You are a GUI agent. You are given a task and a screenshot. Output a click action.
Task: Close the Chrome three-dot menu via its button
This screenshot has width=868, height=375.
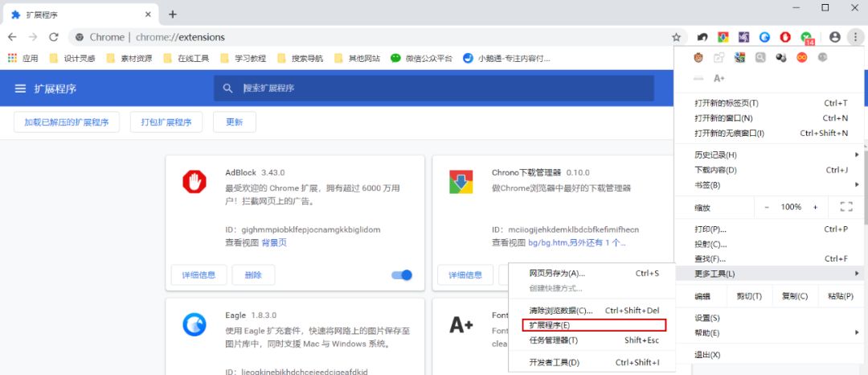(855, 37)
